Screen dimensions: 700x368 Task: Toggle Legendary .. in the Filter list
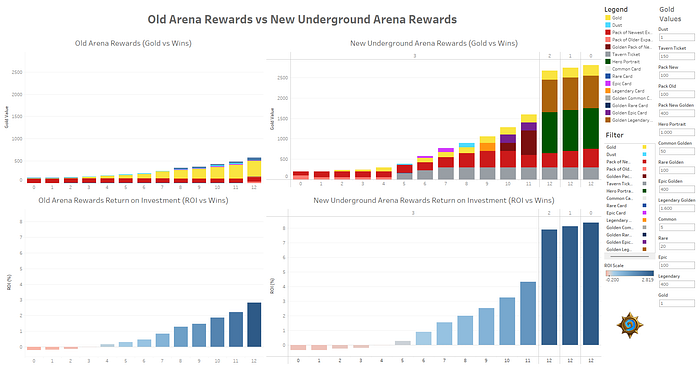627,220
